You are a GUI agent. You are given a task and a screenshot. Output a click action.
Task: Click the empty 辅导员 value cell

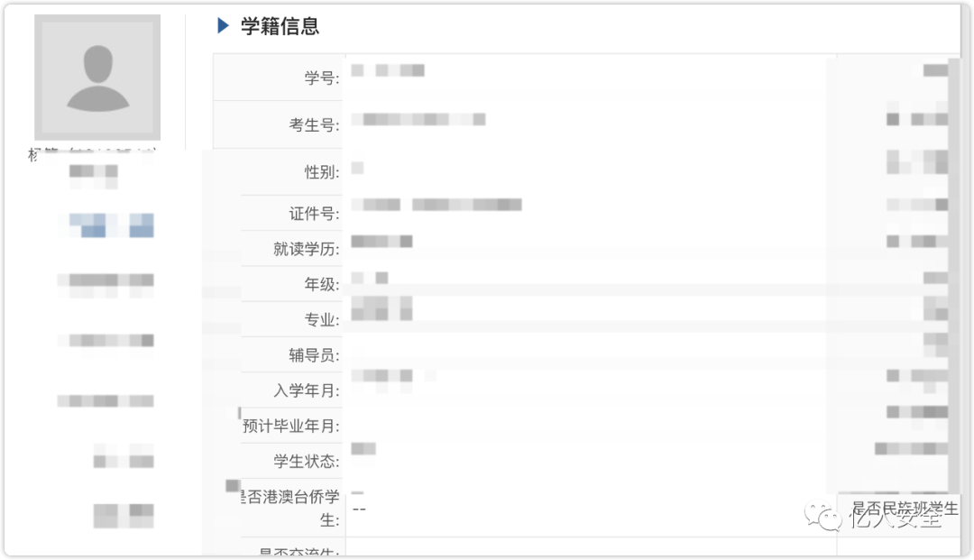point(583,354)
